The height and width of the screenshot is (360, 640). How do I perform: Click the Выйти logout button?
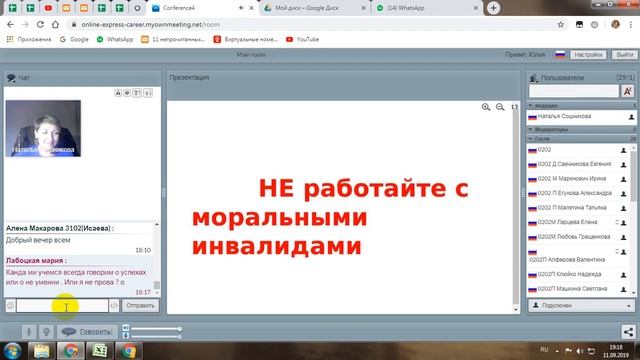[624, 55]
